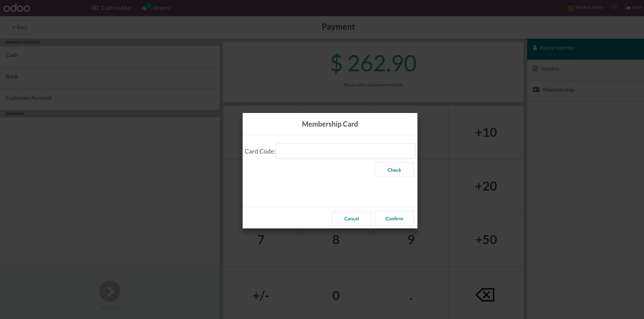Confirm the Membership Card dialog
This screenshot has height=319, width=644.
click(x=394, y=219)
